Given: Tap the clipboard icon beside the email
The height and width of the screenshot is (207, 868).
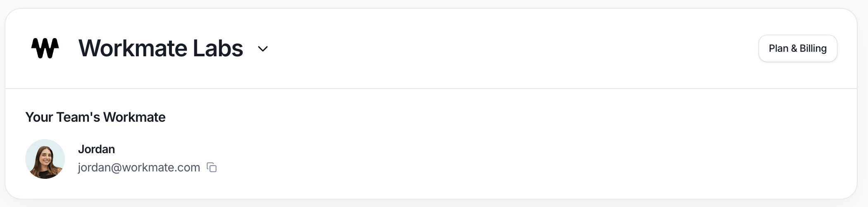Looking at the screenshot, I should click(x=212, y=167).
